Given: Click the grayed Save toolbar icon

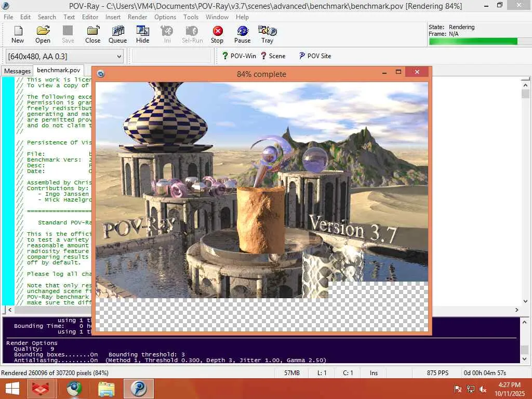Looking at the screenshot, I should 68,35.
